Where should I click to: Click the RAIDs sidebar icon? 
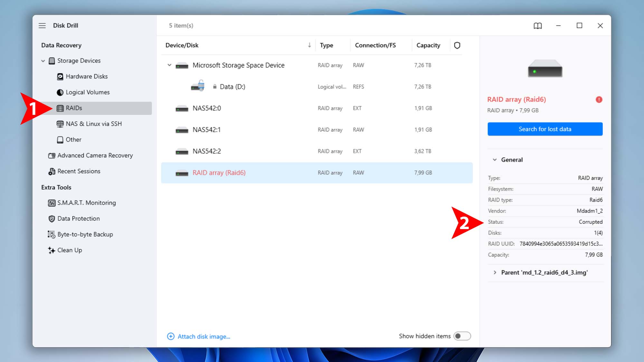60,108
